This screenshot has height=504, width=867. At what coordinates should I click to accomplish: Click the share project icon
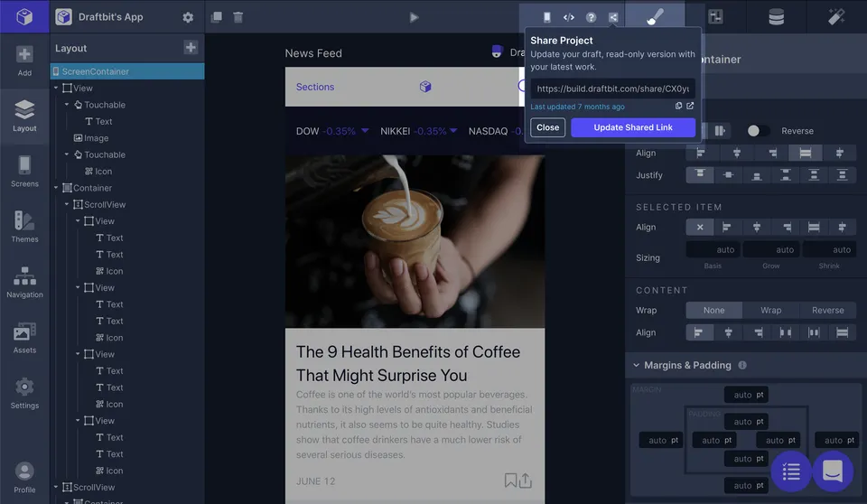pyautogui.click(x=613, y=17)
